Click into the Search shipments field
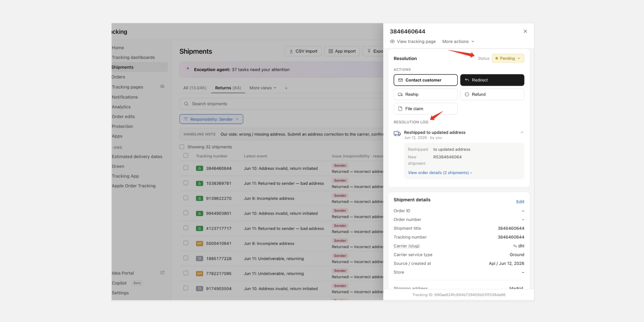 click(x=281, y=104)
